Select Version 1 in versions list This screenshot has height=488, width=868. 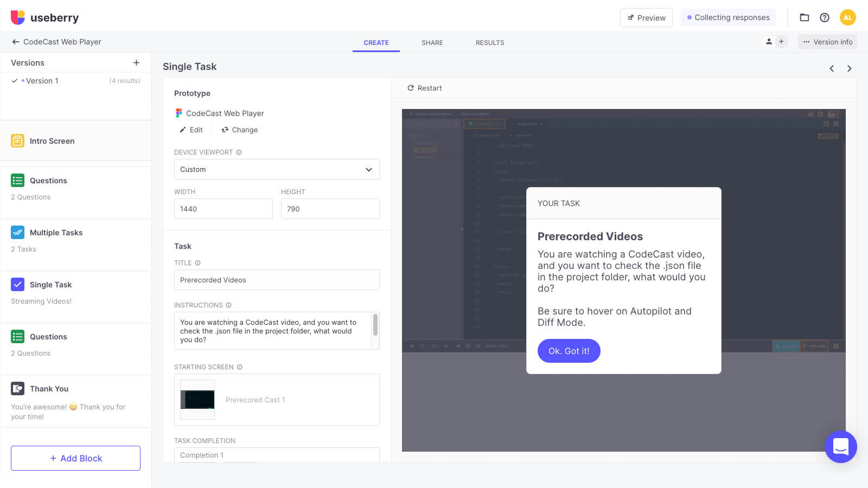point(42,81)
